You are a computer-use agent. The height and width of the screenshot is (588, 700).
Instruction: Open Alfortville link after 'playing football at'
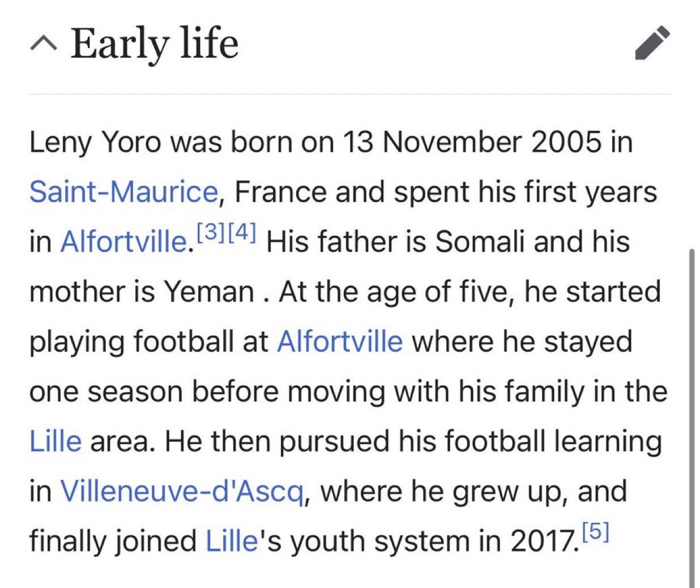coord(340,342)
